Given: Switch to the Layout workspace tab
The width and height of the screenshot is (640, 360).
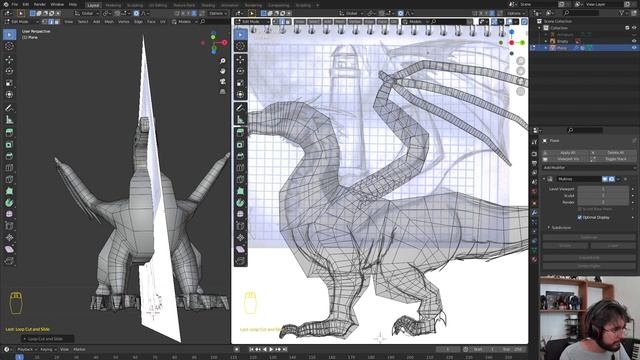Looking at the screenshot, I should click(93, 5).
